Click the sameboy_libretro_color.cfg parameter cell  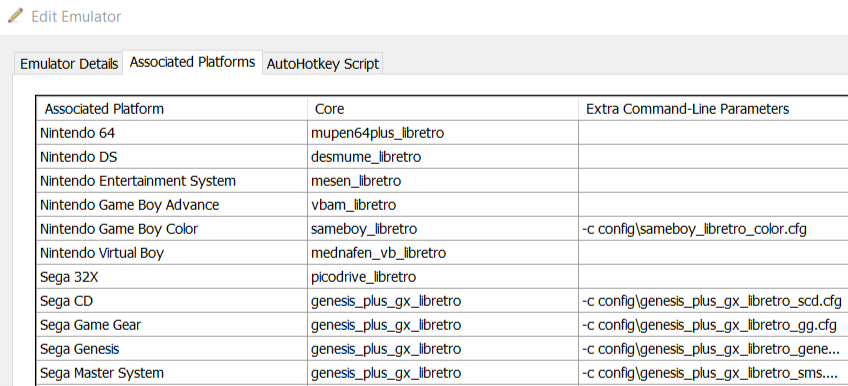click(713, 229)
